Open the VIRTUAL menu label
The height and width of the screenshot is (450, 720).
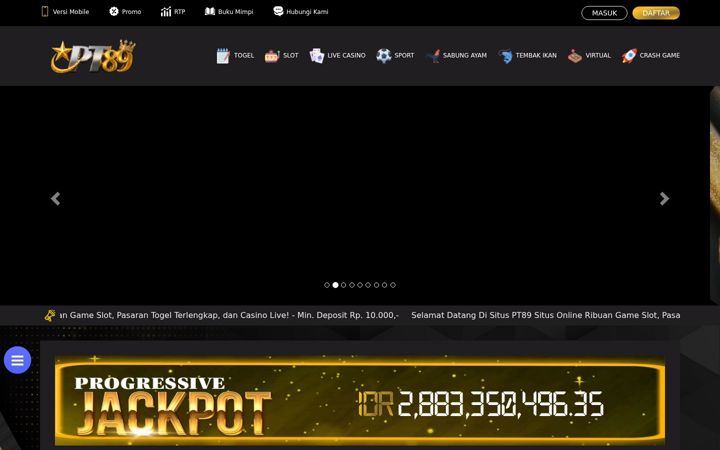click(x=598, y=56)
